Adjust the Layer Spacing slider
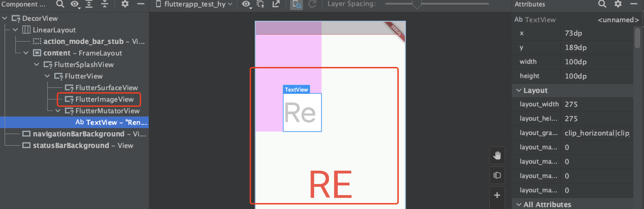Viewport: 644px width, 209px height. 417,4
